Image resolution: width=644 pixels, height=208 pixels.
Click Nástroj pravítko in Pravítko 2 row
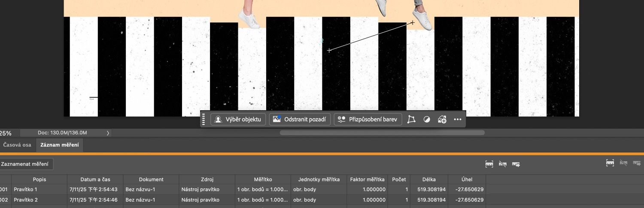(x=200, y=200)
